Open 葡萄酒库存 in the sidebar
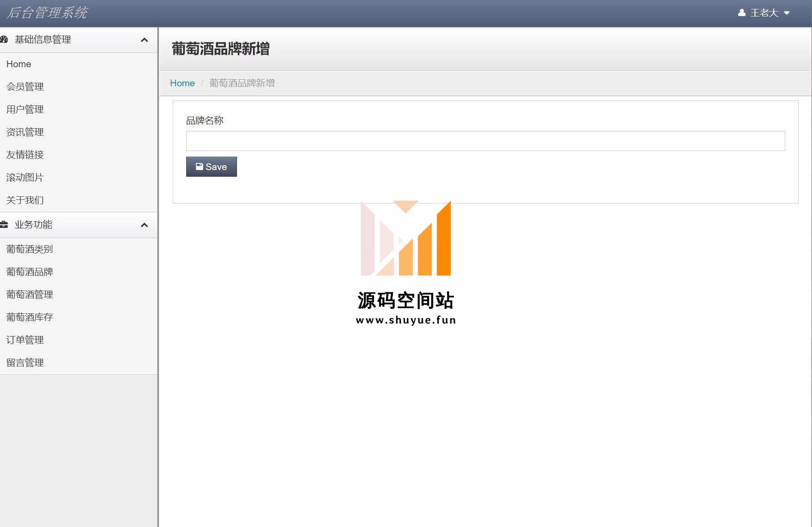Image resolution: width=812 pixels, height=527 pixels. [30, 317]
